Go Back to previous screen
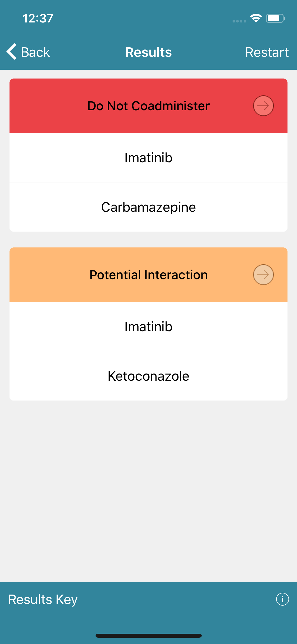Viewport: 297px width, 644px height. pyautogui.click(x=28, y=52)
